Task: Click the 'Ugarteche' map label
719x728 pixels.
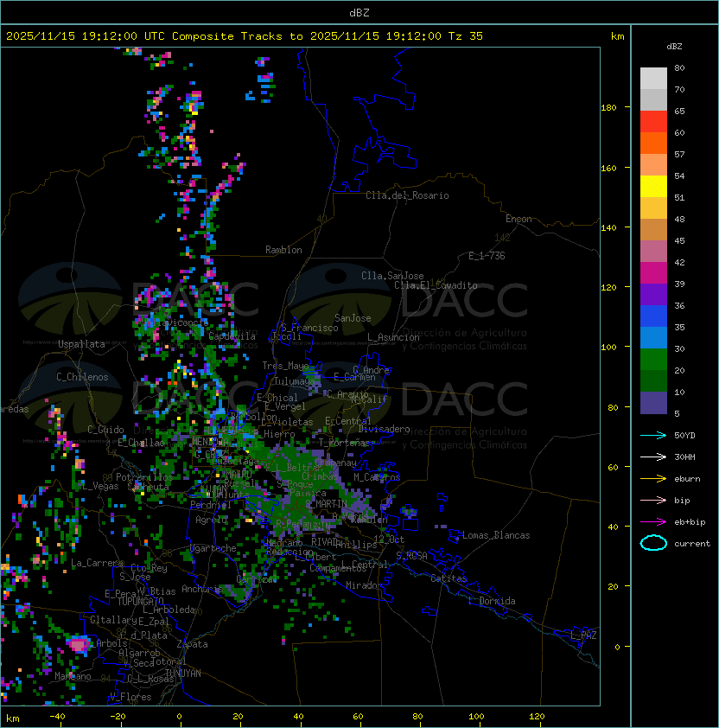Action: (x=213, y=548)
